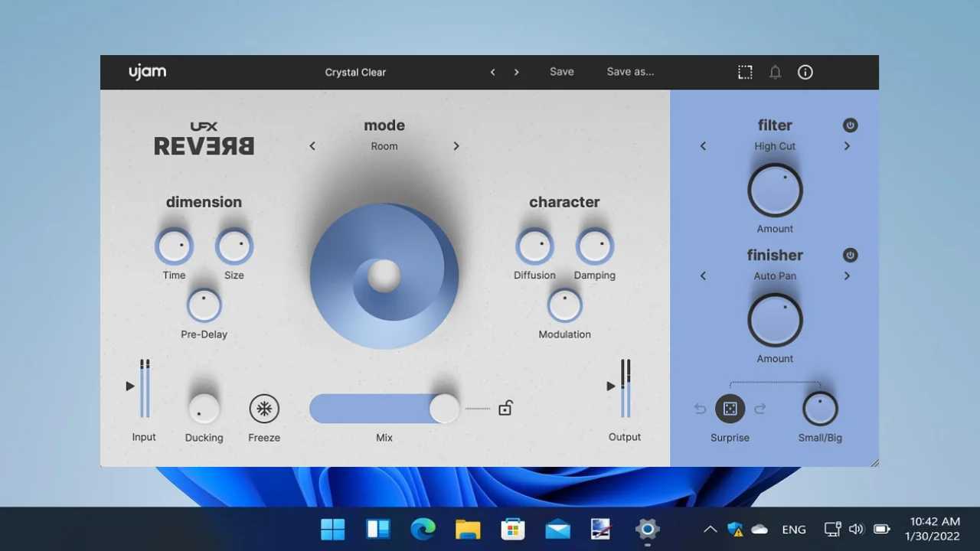Click the Time knob
Image resolution: width=980 pixels, height=551 pixels.
174,246
